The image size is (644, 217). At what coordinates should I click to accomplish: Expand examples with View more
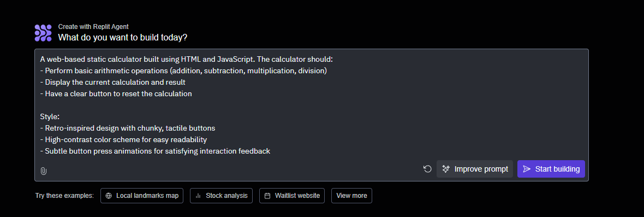click(x=351, y=196)
